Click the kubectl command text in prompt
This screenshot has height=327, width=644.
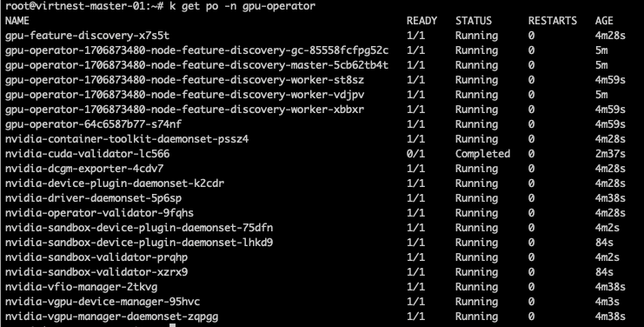point(242,6)
